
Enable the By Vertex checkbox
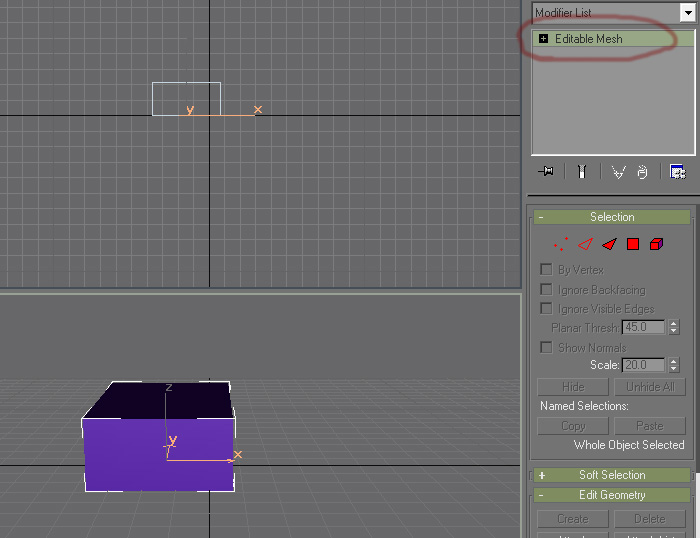(x=546, y=269)
